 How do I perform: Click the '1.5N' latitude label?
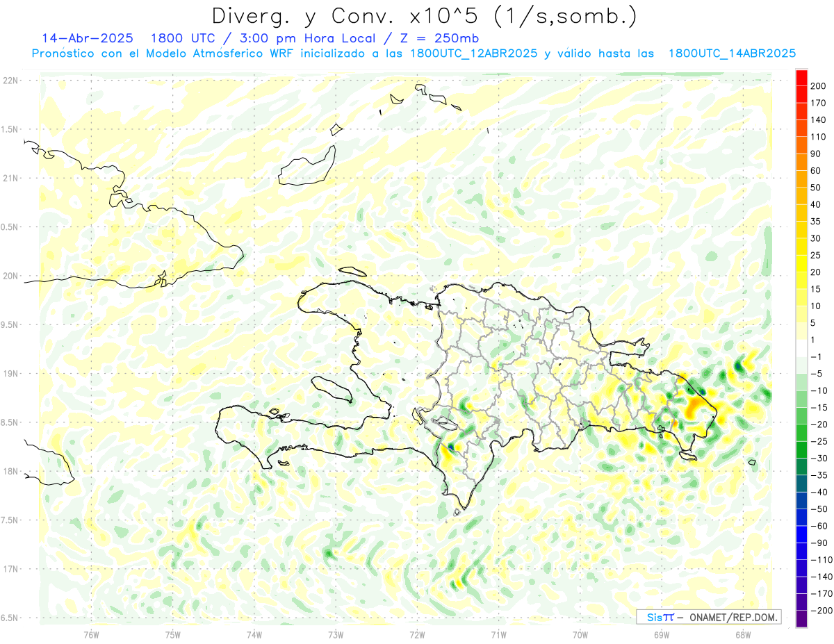[10, 129]
